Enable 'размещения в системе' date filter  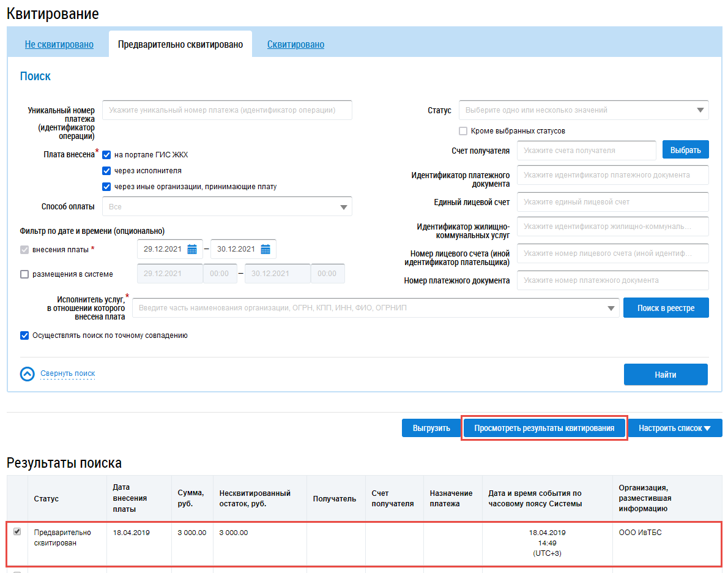coord(24,274)
